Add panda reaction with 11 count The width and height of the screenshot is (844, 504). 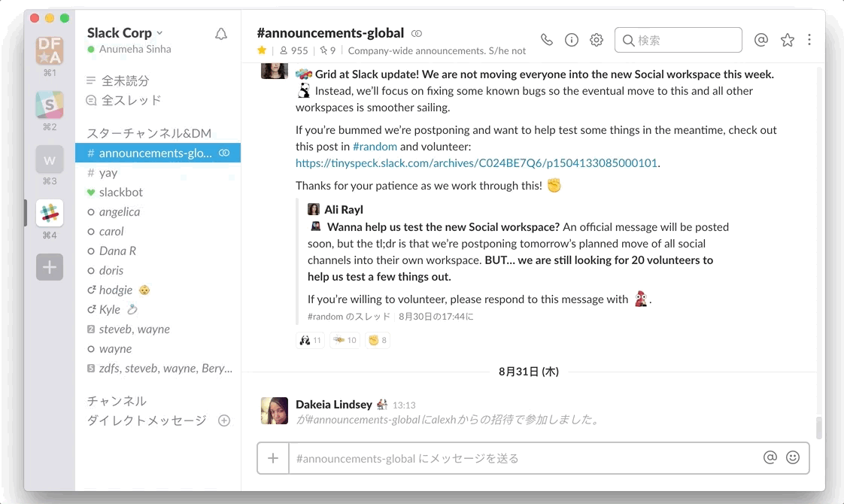pos(311,340)
